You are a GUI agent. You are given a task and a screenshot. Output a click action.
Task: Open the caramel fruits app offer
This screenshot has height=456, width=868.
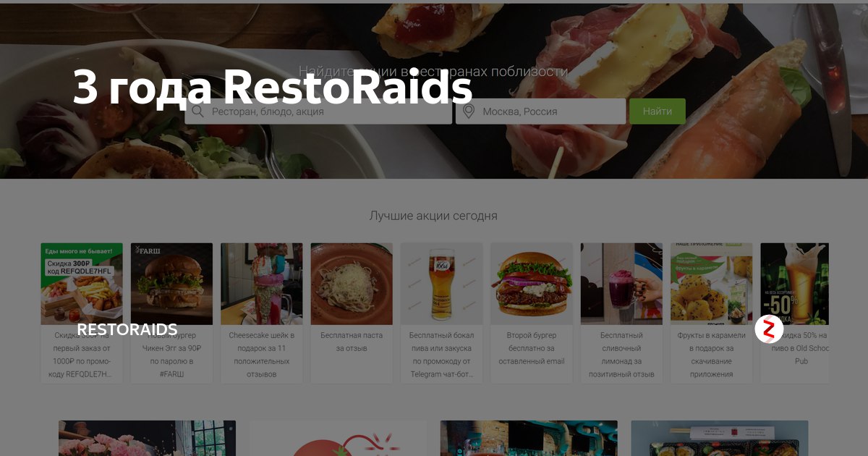tap(712, 313)
